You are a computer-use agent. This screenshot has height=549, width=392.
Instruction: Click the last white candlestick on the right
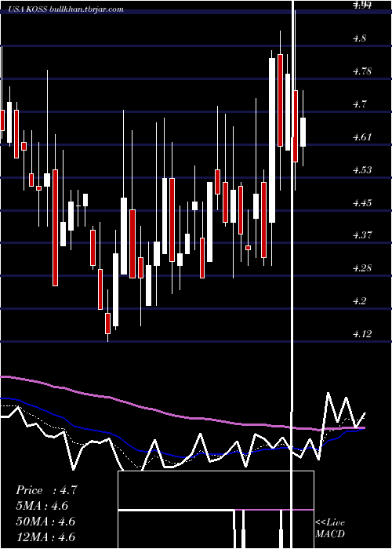coord(303,132)
